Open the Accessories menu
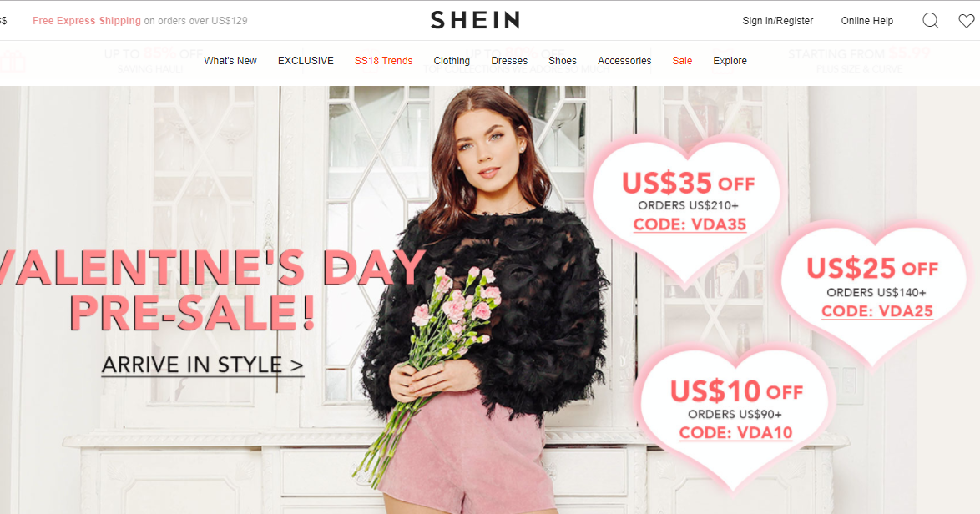Viewport: 980px width, 514px height. tap(624, 61)
